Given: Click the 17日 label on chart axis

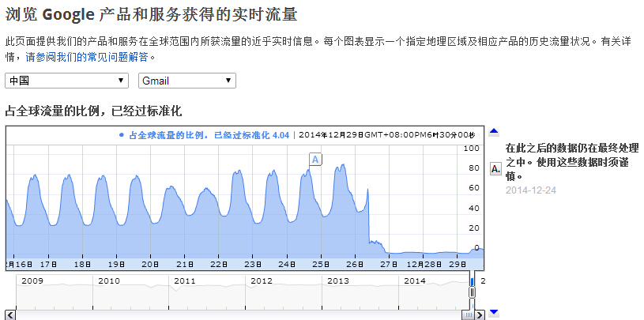Looking at the screenshot, I should click(48, 264).
